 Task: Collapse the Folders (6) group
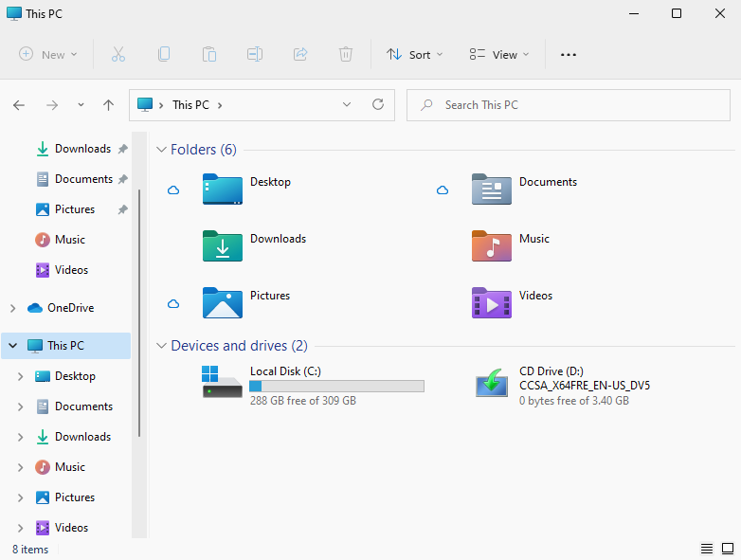(x=161, y=150)
